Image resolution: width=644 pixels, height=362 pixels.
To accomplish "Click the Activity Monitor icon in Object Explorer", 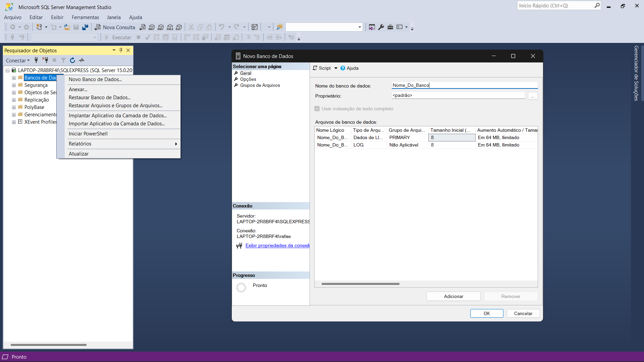I will pyautogui.click(x=82, y=60).
